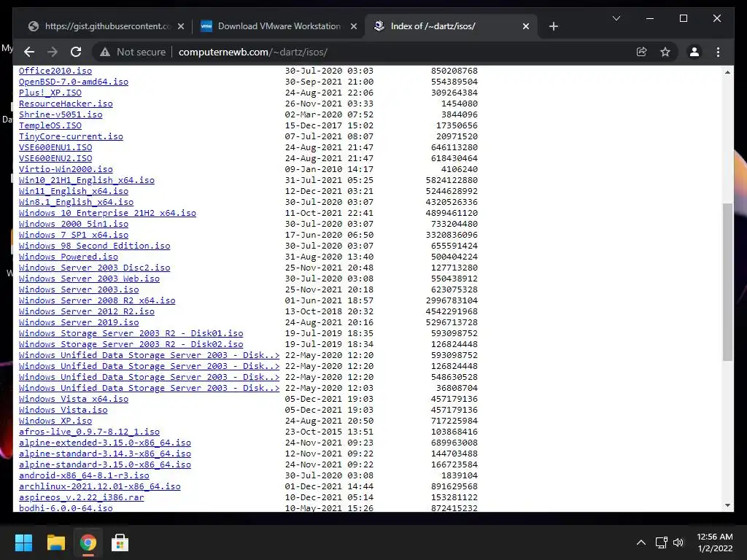Open the Windows_98_Second_Edition.iso link
This screenshot has height=560, width=747.
pos(94,246)
